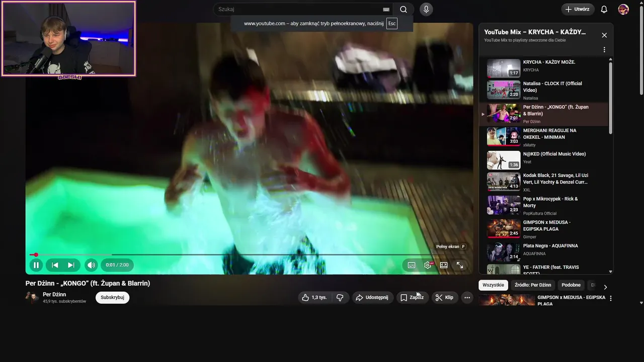Close the YouTube Mix playlist panel
Screen dimensions: 644x362
(x=604, y=35)
